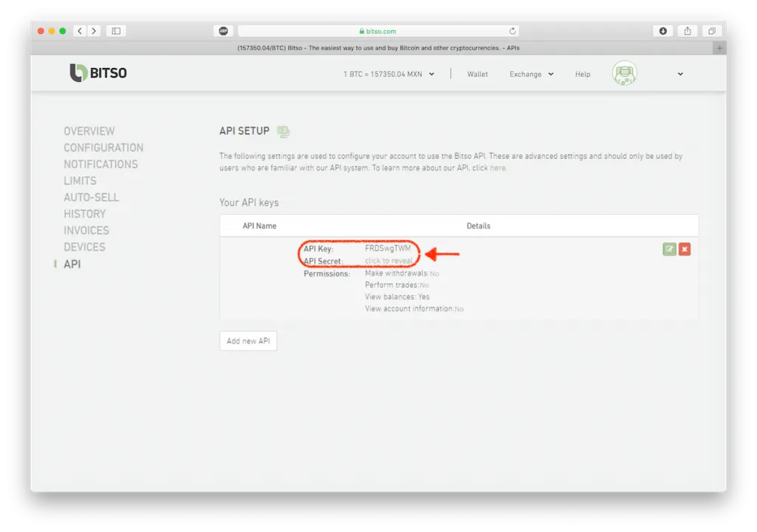Click the API key value FRDSwgTWM

pos(387,248)
